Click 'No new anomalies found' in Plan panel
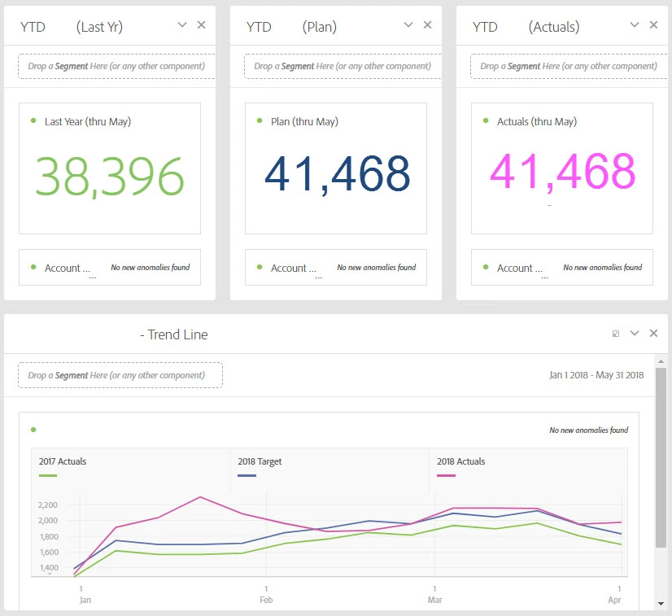The width and height of the screenshot is (672, 616). point(377,268)
